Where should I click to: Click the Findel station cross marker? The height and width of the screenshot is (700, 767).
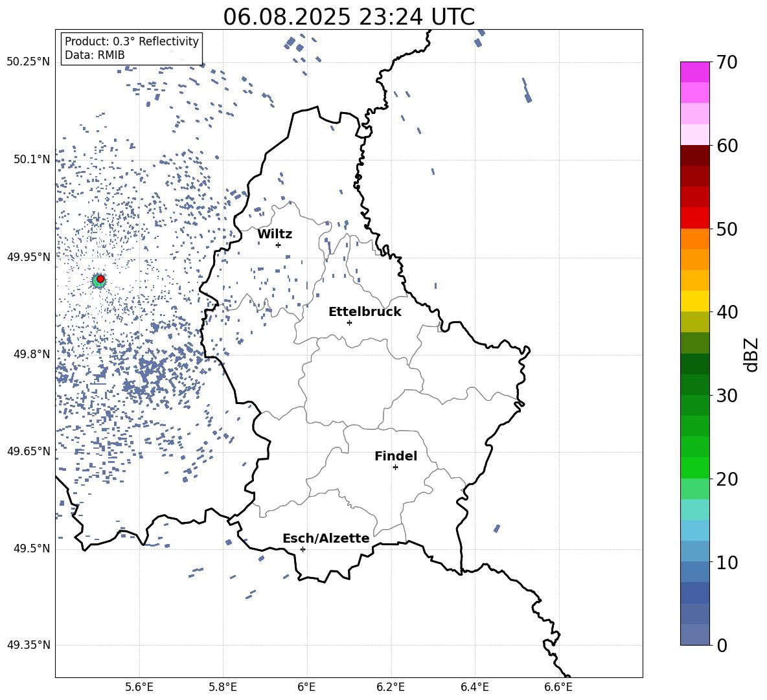(x=395, y=468)
